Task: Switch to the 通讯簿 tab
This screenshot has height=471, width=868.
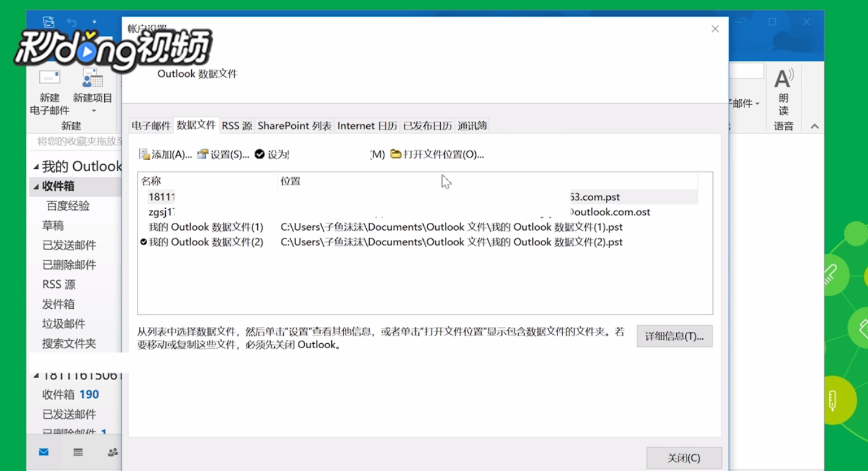Action: point(472,125)
